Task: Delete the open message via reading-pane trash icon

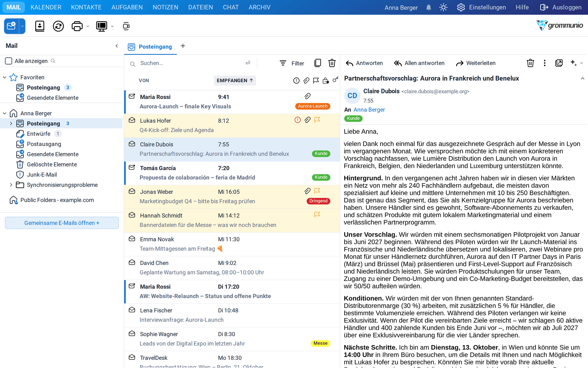Action: click(530, 63)
